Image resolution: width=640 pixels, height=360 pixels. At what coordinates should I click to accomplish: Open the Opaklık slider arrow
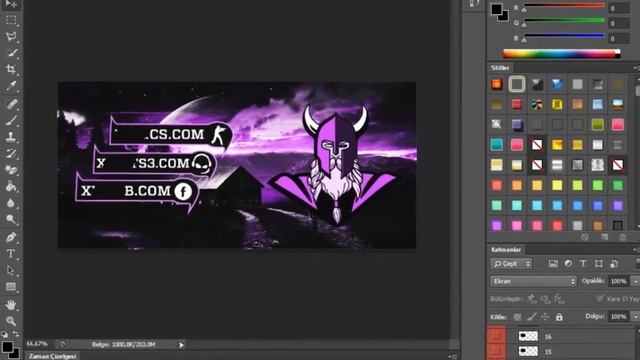coord(636,281)
